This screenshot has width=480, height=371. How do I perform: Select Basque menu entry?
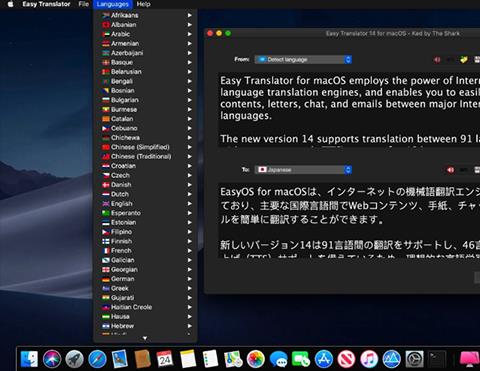pos(145,62)
